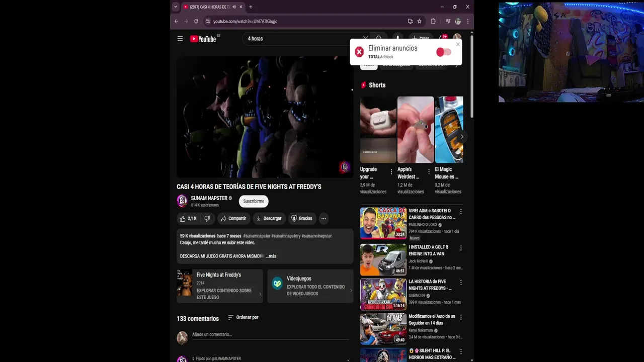Viewport: 644px width, 362px height.
Task: Click the #sunamcinepster hashtag
Action: click(316, 236)
